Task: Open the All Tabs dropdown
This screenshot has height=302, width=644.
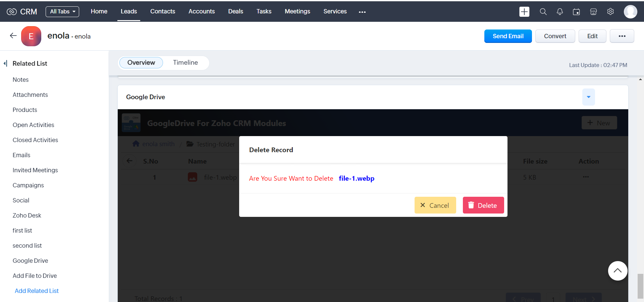Action: click(62, 12)
